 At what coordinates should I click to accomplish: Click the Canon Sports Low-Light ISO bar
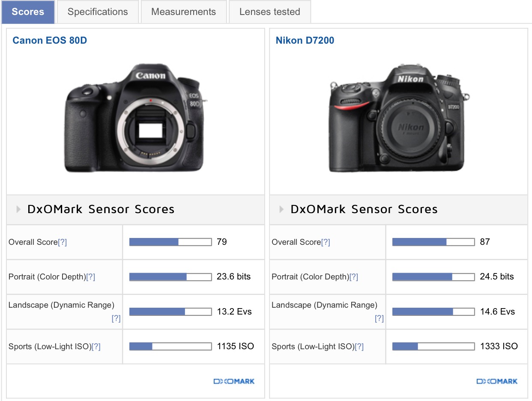[170, 347]
